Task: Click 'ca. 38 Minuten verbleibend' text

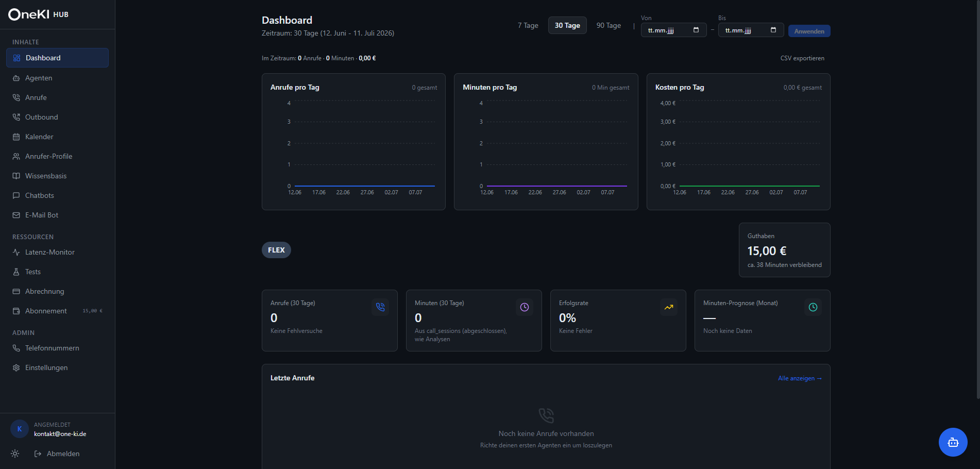Action: (x=785, y=265)
